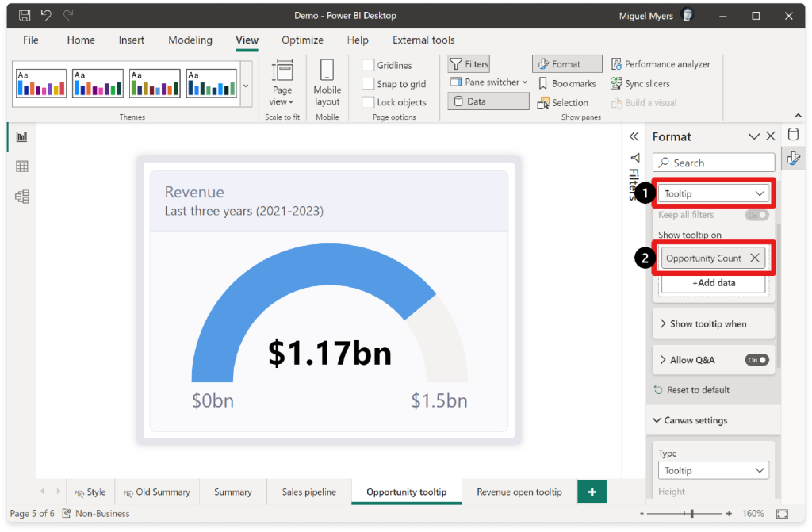
Task: Enable Snap to grid checkbox
Action: coord(368,84)
